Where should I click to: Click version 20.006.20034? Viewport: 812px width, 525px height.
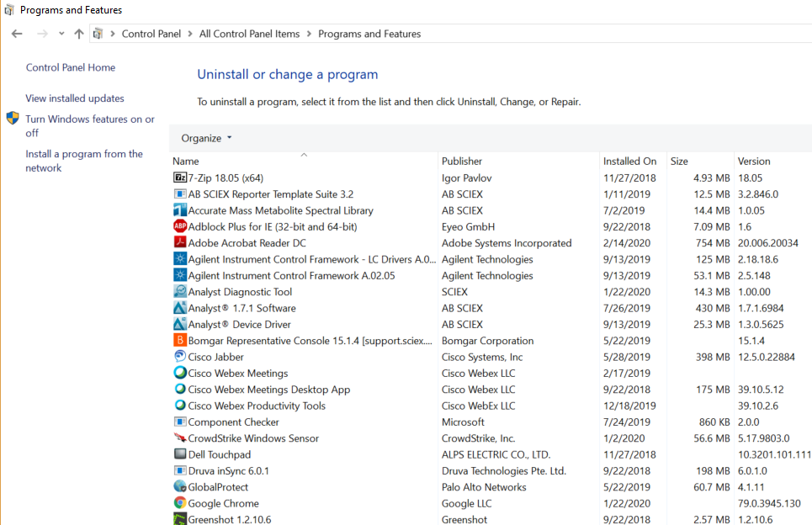[x=768, y=243]
